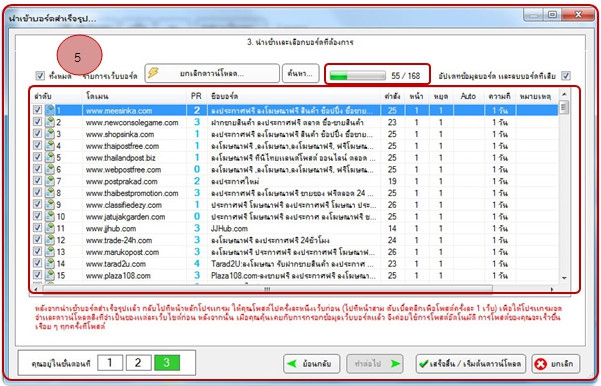601x386 pixels.
Task: Click the page icon for row www.tarad2u.com
Action: (50, 263)
